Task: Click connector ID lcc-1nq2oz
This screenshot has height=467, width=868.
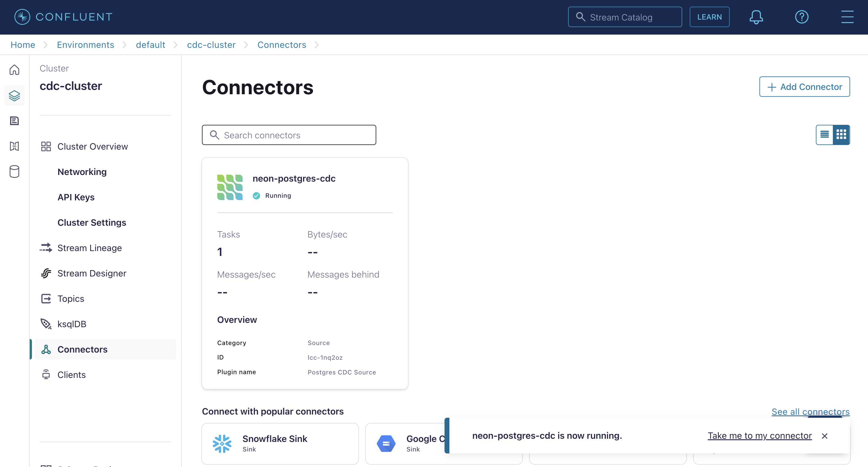Action: tap(325, 357)
